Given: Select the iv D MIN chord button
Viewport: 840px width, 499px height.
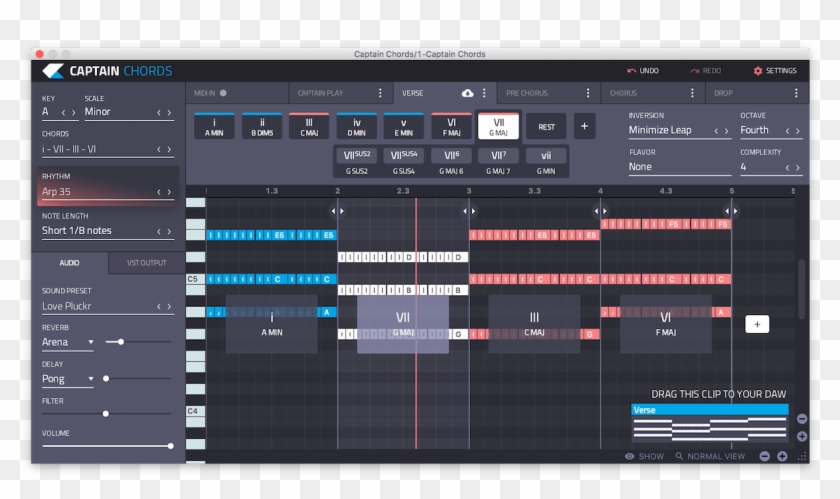Looking at the screenshot, I should point(356,126).
